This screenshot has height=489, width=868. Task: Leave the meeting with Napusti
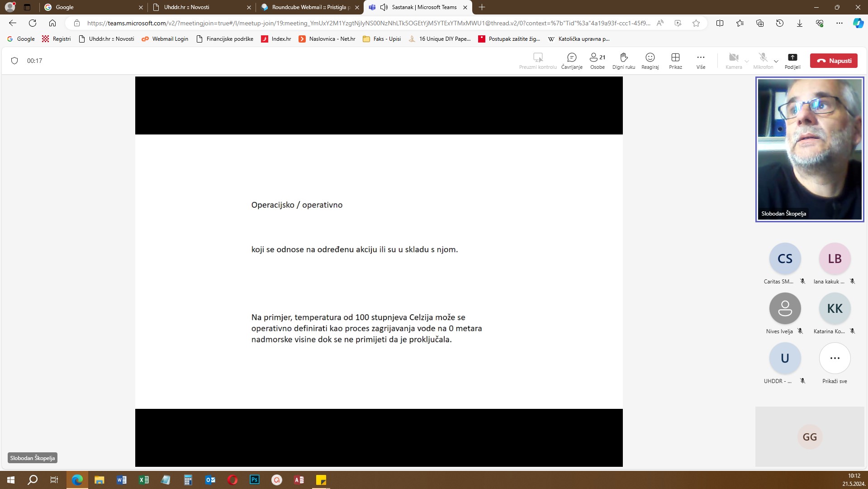[x=834, y=61]
